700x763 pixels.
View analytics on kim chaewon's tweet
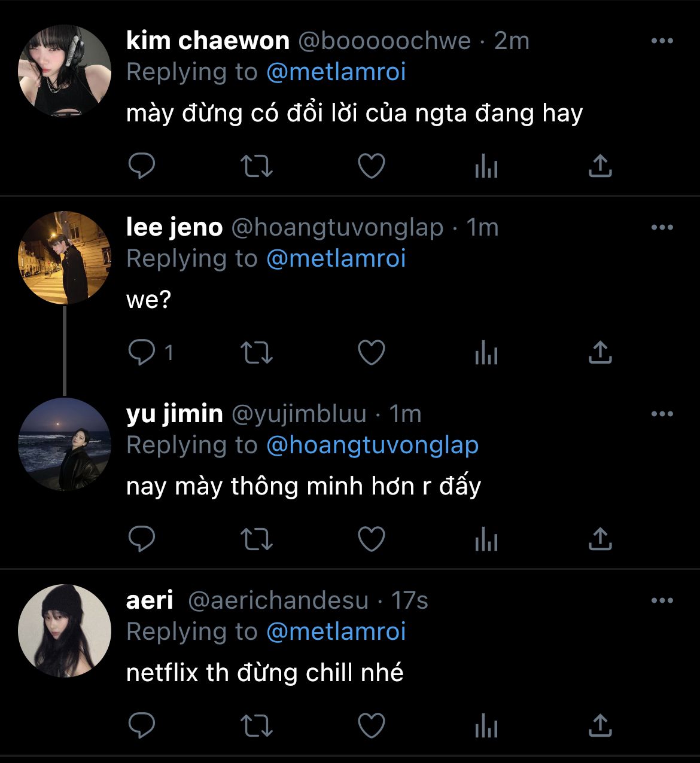[x=486, y=166]
